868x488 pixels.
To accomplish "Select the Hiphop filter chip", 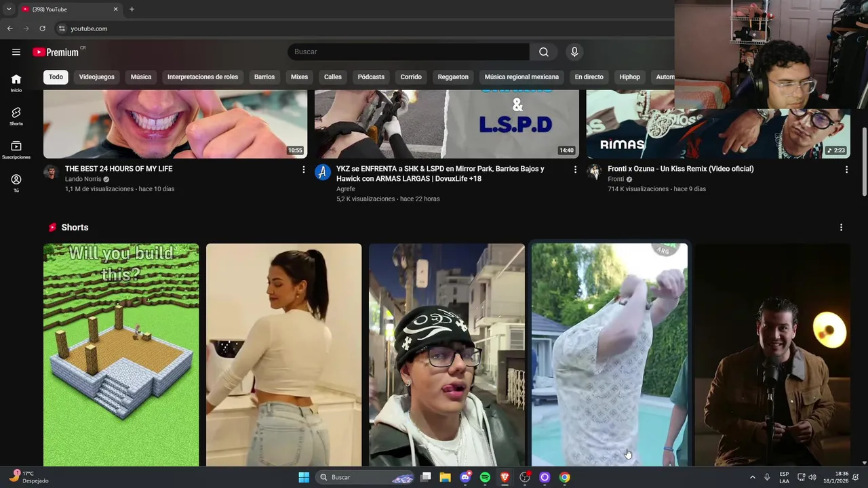I will coord(629,77).
